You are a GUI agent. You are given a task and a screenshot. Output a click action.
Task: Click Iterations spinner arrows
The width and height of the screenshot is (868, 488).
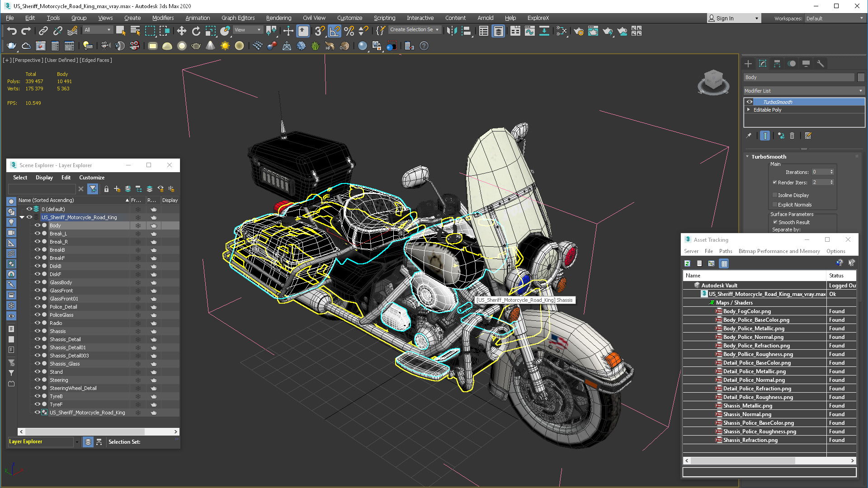click(x=831, y=172)
